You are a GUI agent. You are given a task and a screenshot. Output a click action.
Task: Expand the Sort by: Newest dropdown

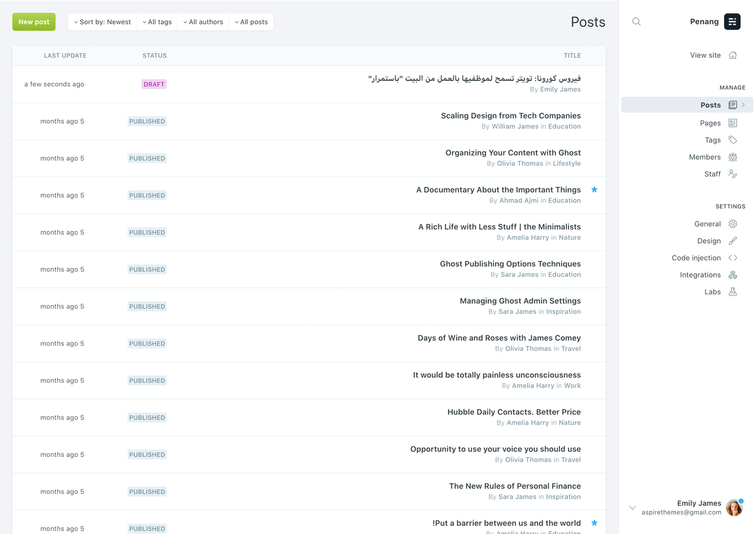click(x=103, y=22)
